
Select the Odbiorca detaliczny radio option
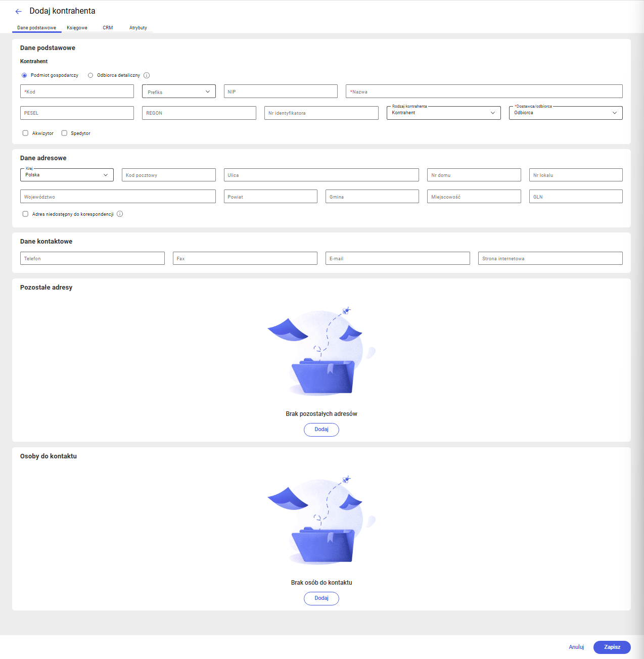coord(90,75)
